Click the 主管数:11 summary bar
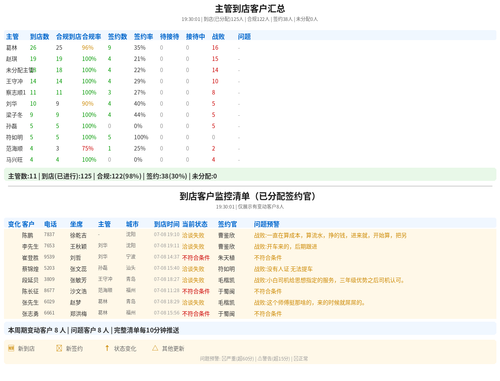The height and width of the screenshot is (381, 500). (x=250, y=176)
